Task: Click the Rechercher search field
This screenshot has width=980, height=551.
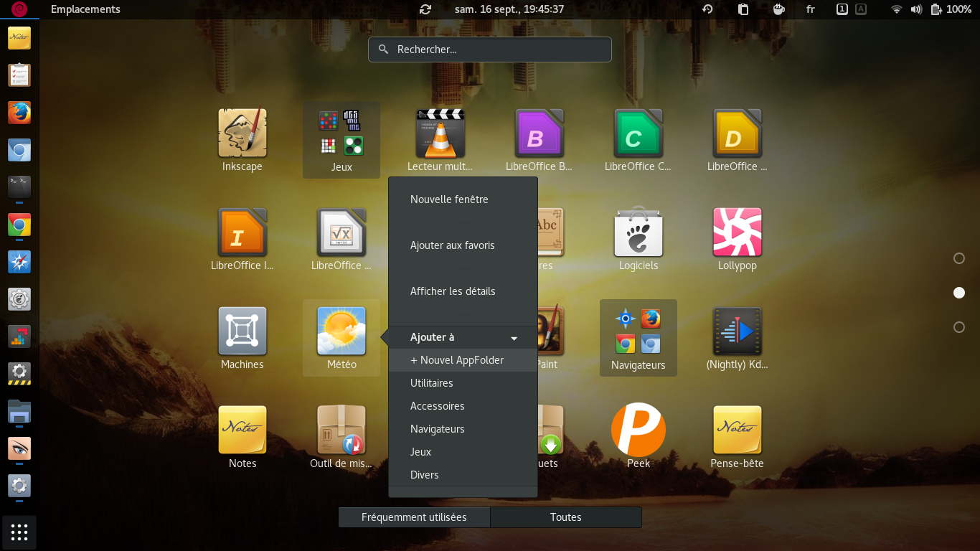Action: pos(490,50)
